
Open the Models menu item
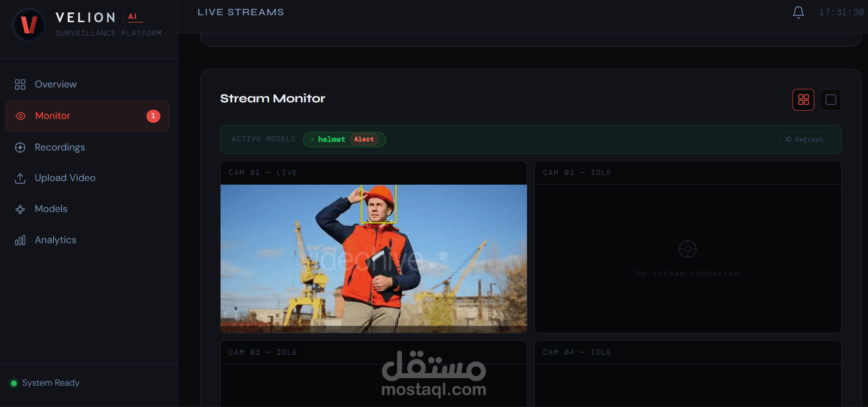click(87, 209)
